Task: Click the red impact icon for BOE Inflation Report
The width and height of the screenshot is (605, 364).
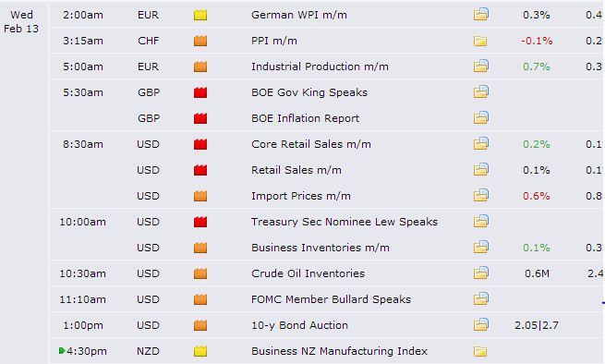Action: tap(200, 118)
